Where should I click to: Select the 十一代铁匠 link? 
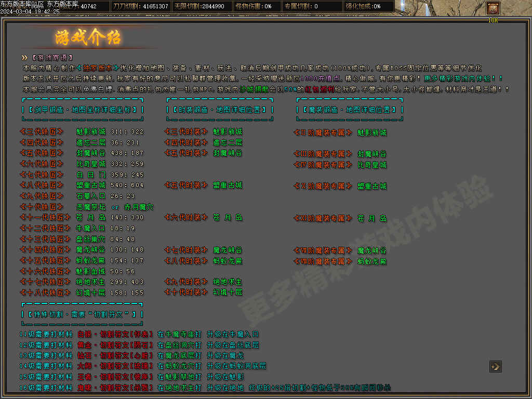tap(45, 218)
